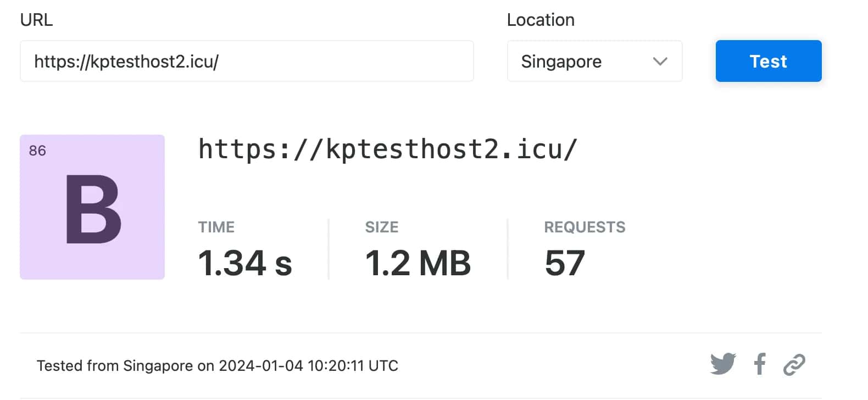Screen dimensions: 868x400
Task: Click the chevron arrow in Location box
Action: [x=660, y=61]
